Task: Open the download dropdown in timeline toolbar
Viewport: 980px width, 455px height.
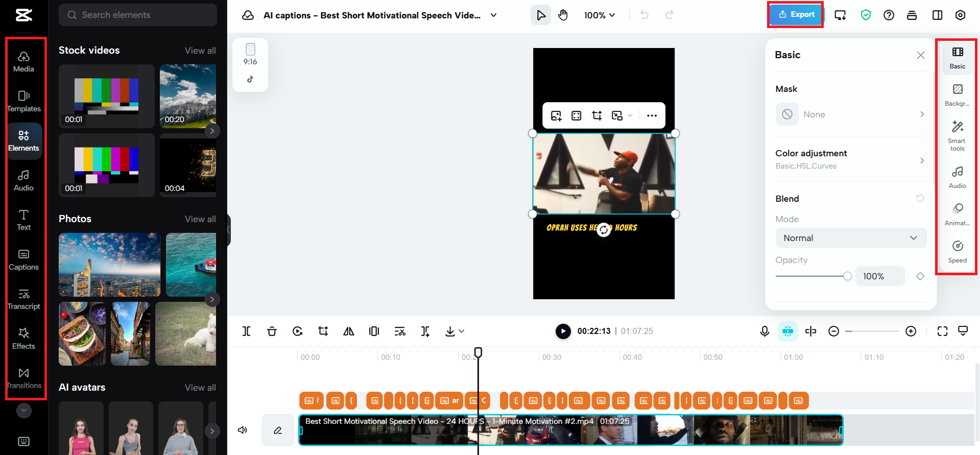Action: 454,331
